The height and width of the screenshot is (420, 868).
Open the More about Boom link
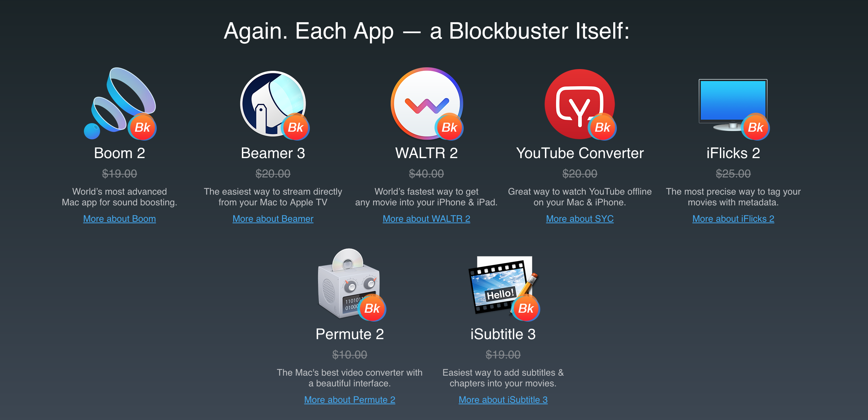[x=120, y=219]
